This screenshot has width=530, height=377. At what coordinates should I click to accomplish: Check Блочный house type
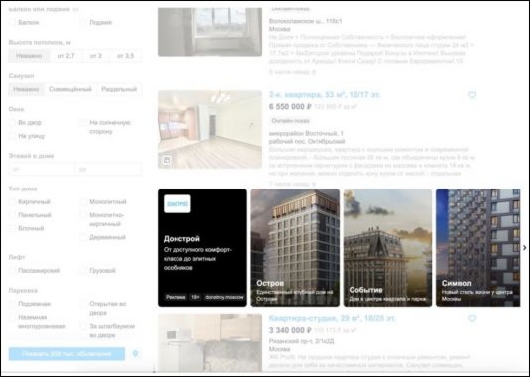pos(13,229)
